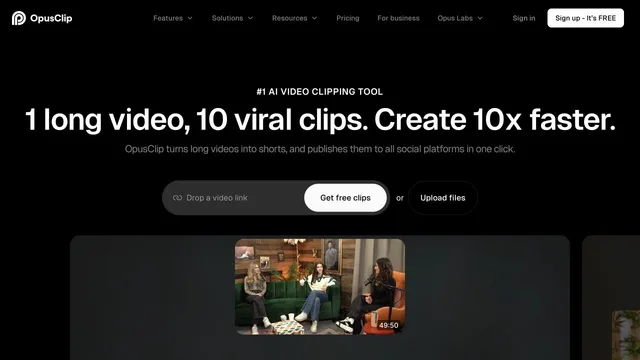Image resolution: width=640 pixels, height=360 pixels.
Task: Click the podcast video thumbnail
Action: coord(320,287)
